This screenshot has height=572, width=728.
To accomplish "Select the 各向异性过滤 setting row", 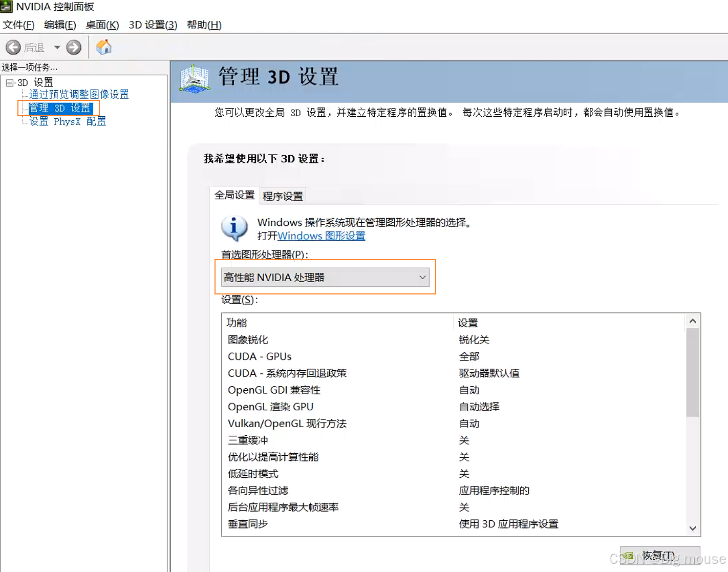I will point(454,491).
